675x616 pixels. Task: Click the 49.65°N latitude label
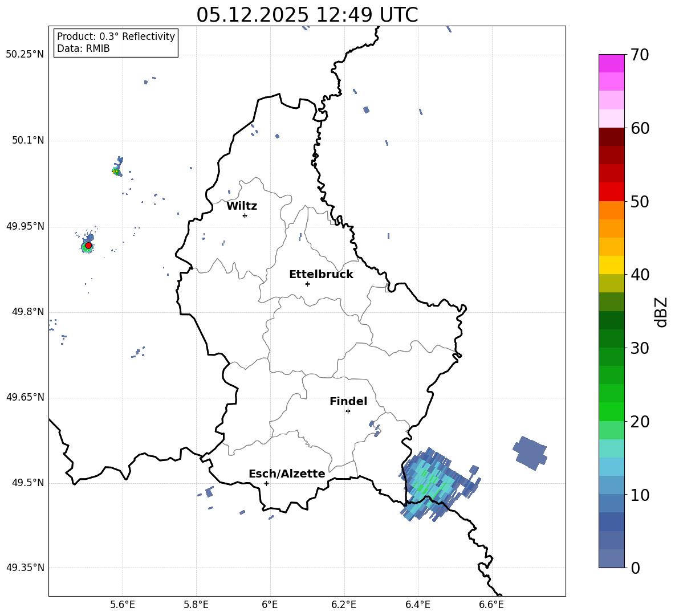(25, 397)
